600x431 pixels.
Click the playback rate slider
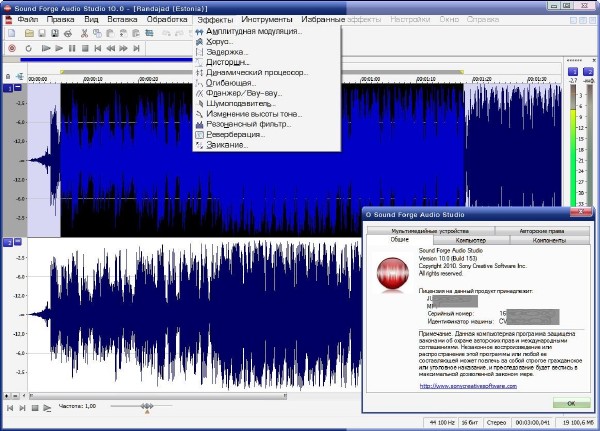coord(146,406)
